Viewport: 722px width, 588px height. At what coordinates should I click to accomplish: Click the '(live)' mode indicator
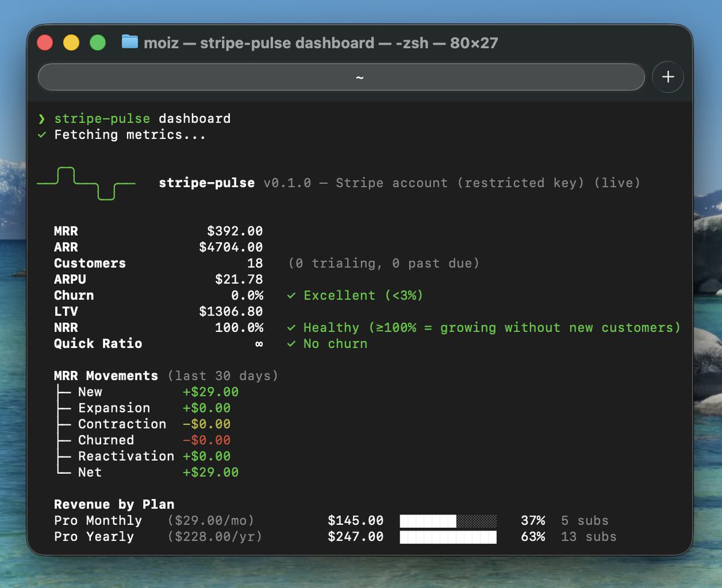pyautogui.click(x=617, y=183)
